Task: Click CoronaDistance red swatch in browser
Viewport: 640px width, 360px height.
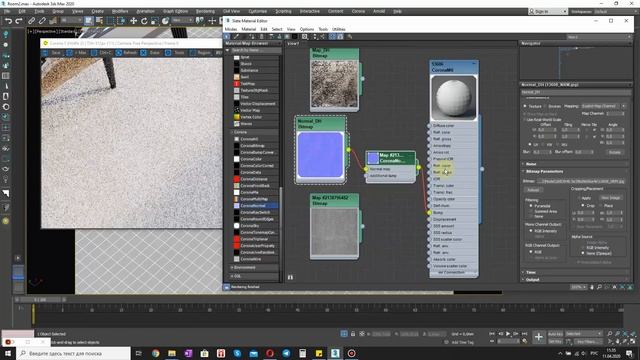Action: pos(237,179)
